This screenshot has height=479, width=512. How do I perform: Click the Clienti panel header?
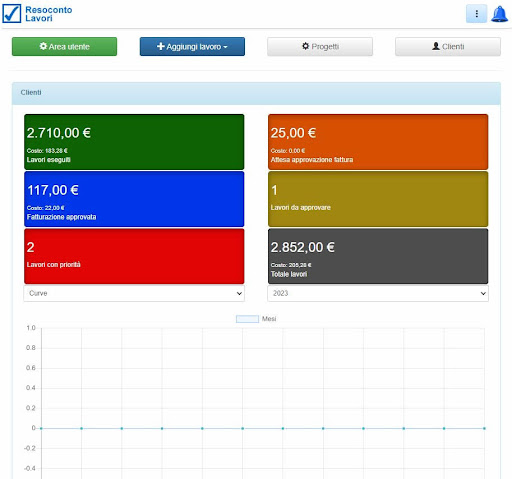click(x=256, y=93)
